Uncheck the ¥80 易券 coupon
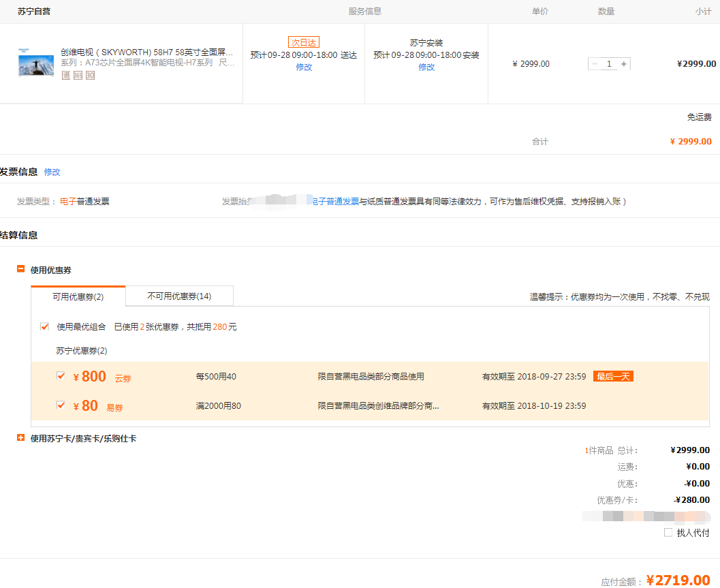720x588 pixels. (60, 405)
